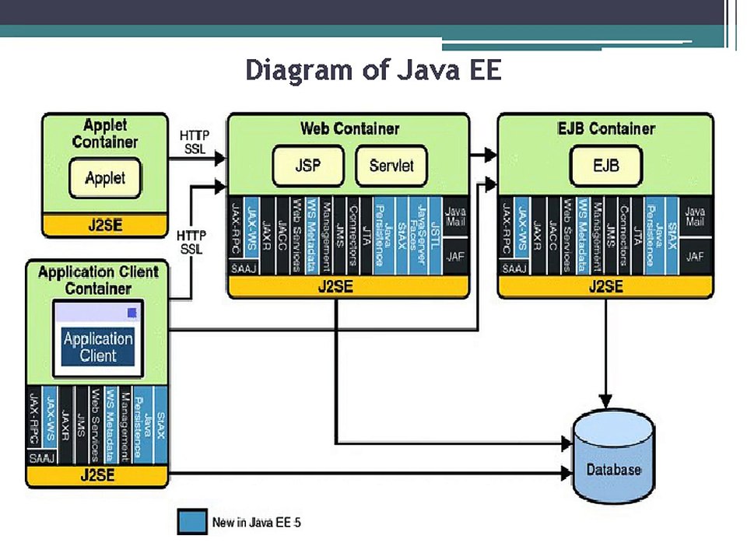Click SAAJ in Application Client Container
Viewport: 747px width, 560px height.
41,458
